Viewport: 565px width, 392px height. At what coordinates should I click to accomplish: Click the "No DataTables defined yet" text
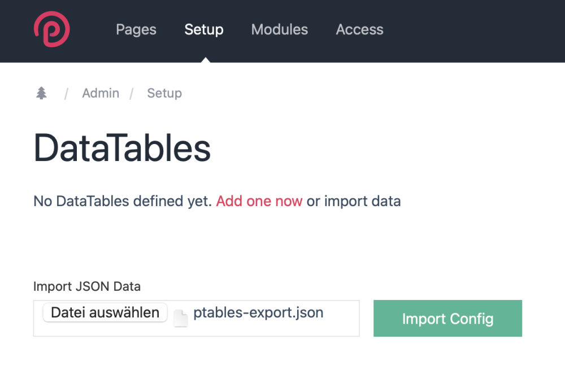pos(123,201)
